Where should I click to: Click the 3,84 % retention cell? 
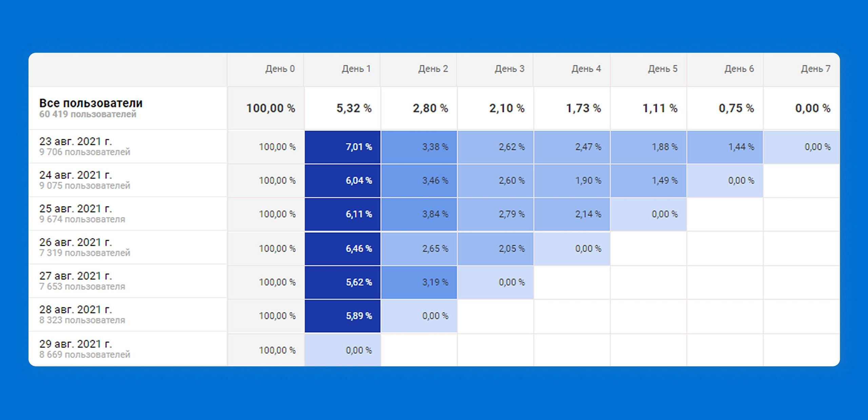pos(435,214)
